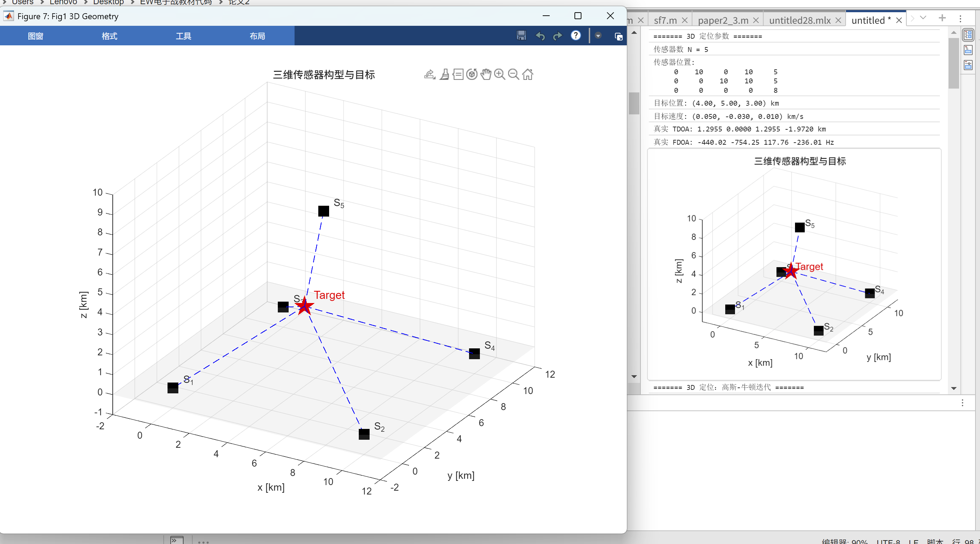Click the embedded 3D plot in live editor
The image size is (980, 544).
[x=794, y=264]
